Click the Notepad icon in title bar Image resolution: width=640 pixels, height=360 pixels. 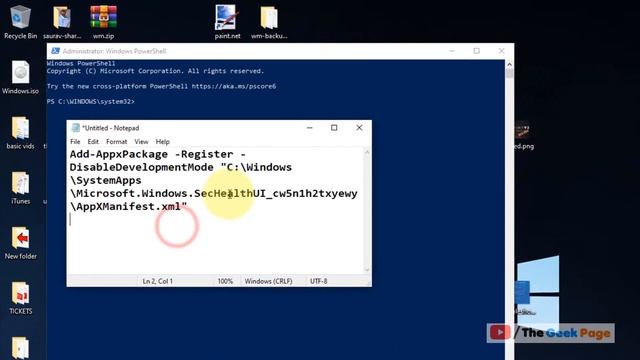point(76,128)
